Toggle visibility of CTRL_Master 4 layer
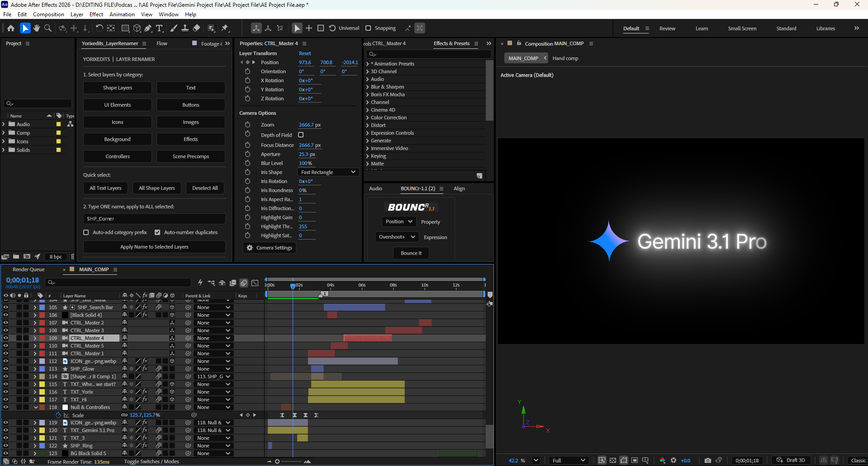 (x=6, y=338)
